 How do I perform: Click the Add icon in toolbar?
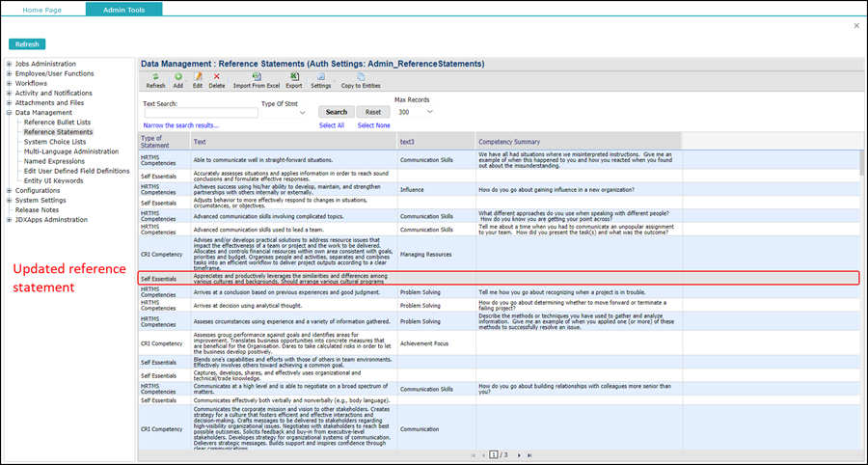[x=178, y=76]
